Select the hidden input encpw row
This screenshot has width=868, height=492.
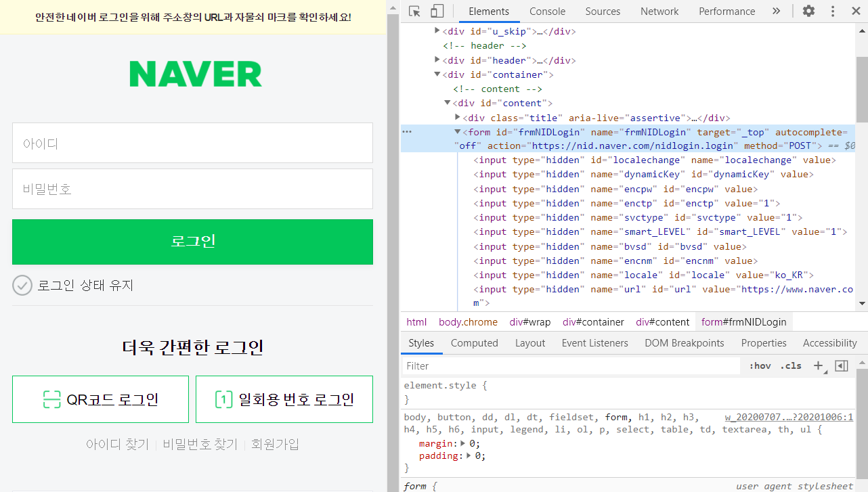point(615,189)
